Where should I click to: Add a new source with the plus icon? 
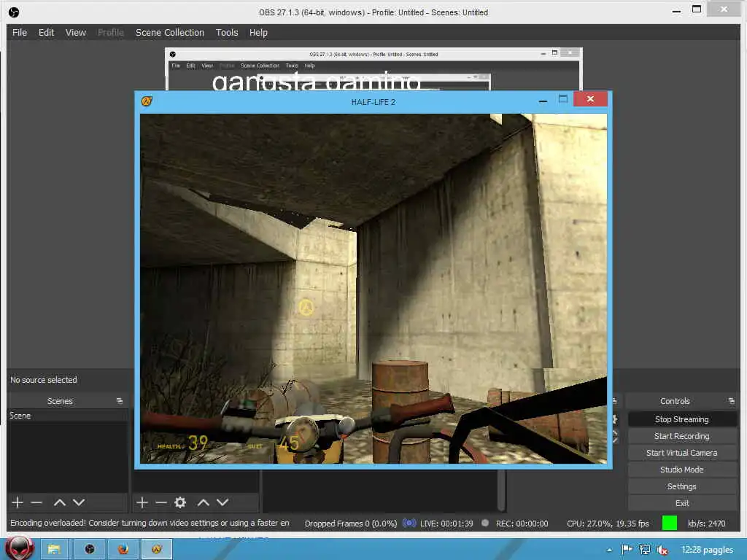click(x=142, y=502)
